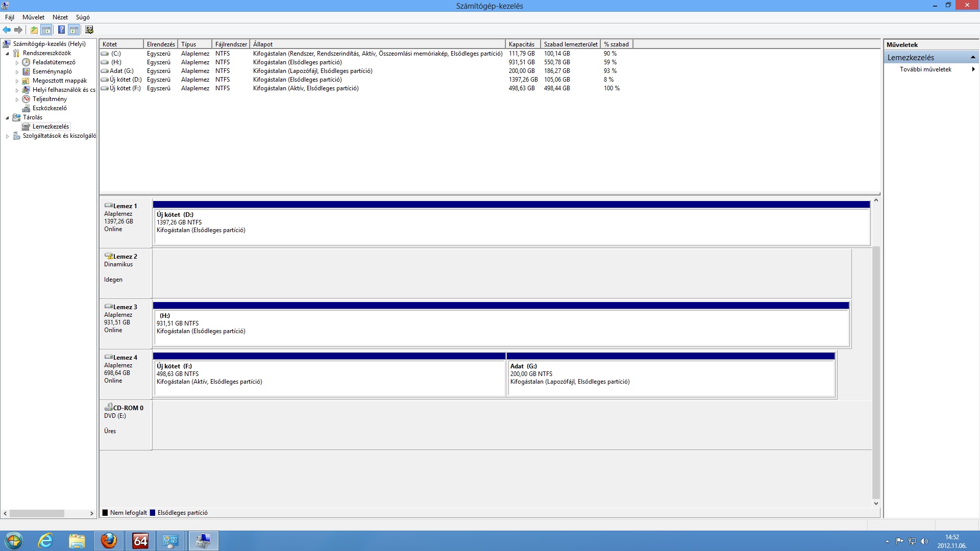Select the Adat (G:) volume row
Viewport: 980px width, 551px height.
click(x=366, y=71)
